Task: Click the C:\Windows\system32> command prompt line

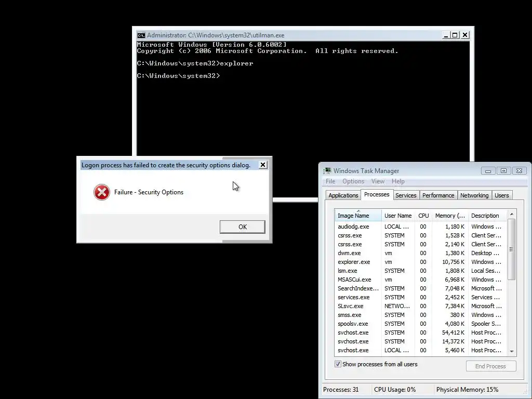Action: tap(178, 76)
